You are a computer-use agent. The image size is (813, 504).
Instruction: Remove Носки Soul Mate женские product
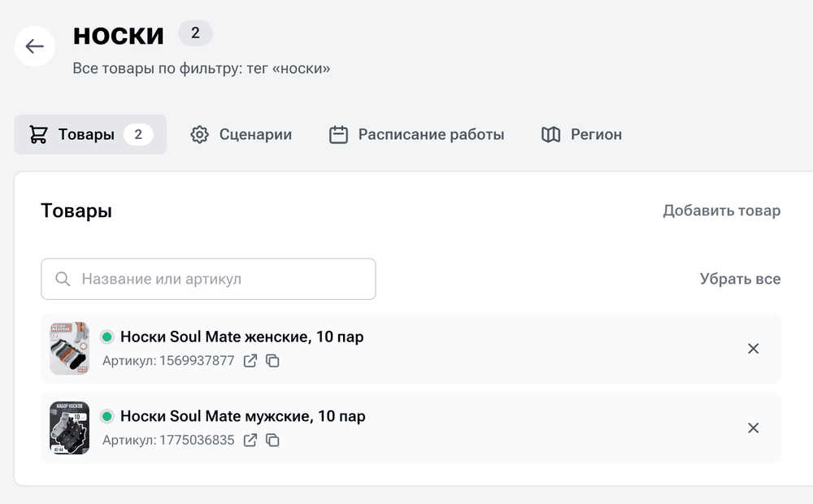(754, 349)
